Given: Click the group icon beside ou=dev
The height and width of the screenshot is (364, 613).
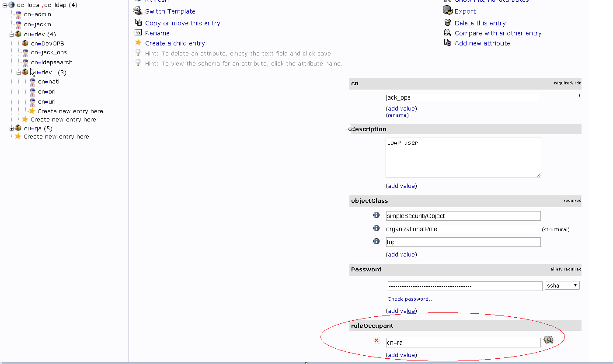Looking at the screenshot, I should coord(18,34).
